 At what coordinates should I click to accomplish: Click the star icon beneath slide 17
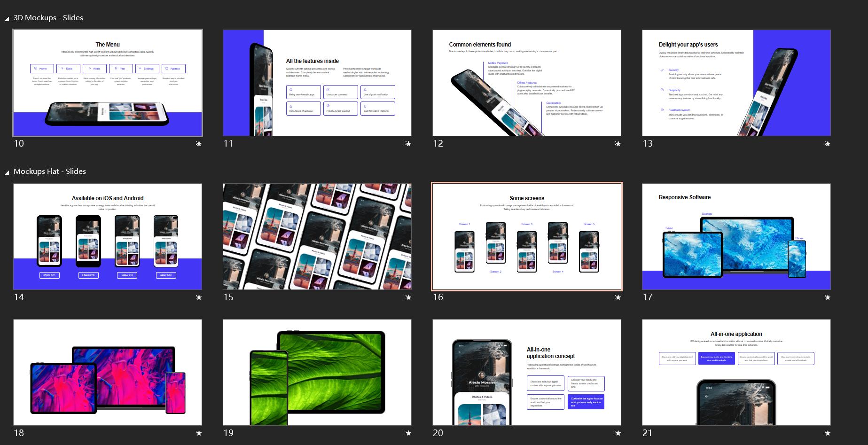click(x=828, y=297)
